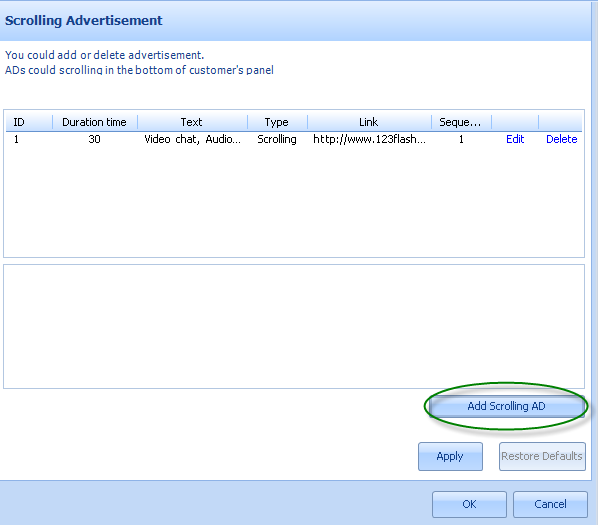Click the Text column header
This screenshot has height=525, width=598.
click(192, 122)
